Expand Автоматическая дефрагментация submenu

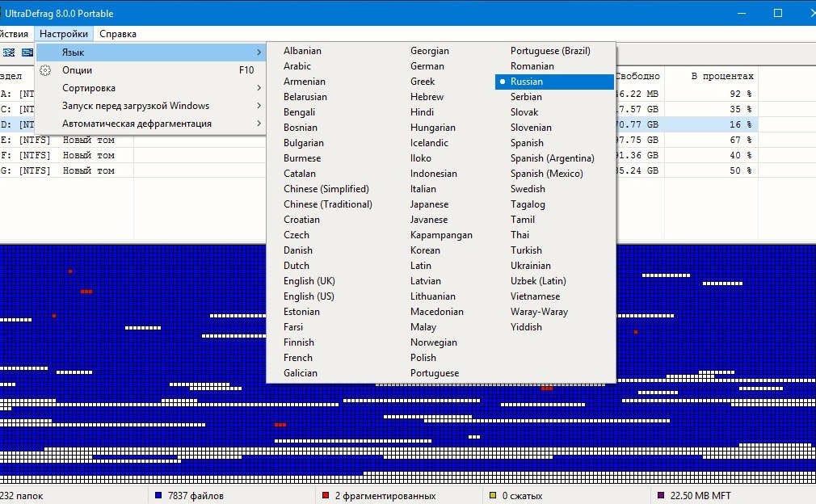click(x=151, y=124)
